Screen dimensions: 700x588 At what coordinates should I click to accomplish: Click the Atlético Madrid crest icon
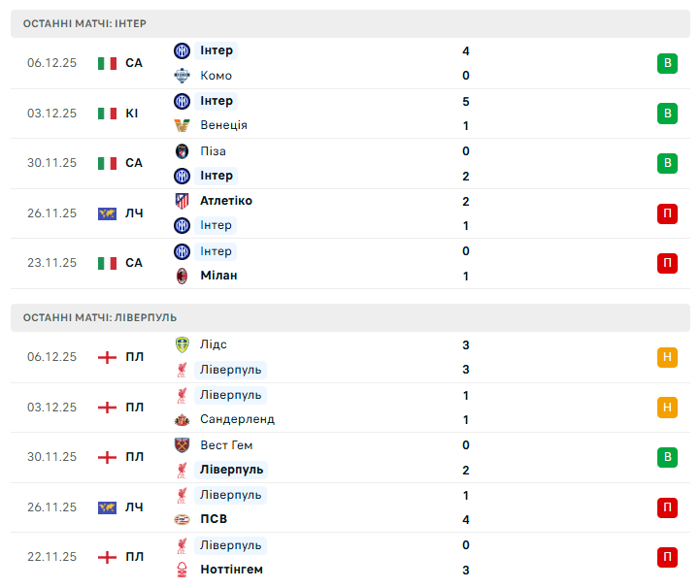click(182, 201)
